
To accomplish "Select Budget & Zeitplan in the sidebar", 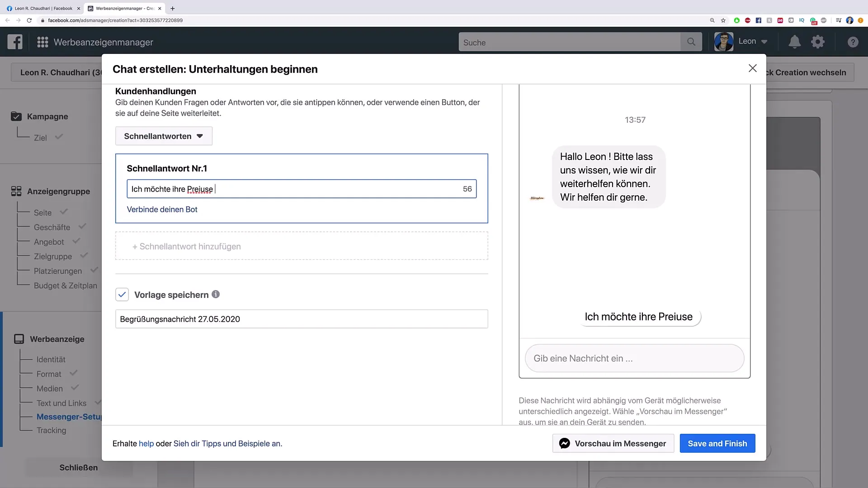I will tap(66, 286).
